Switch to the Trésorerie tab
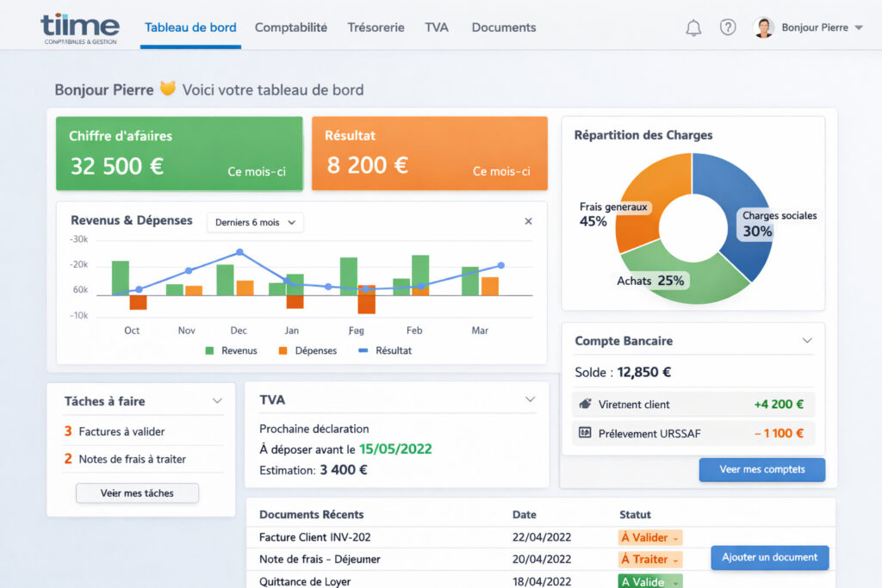 click(376, 28)
